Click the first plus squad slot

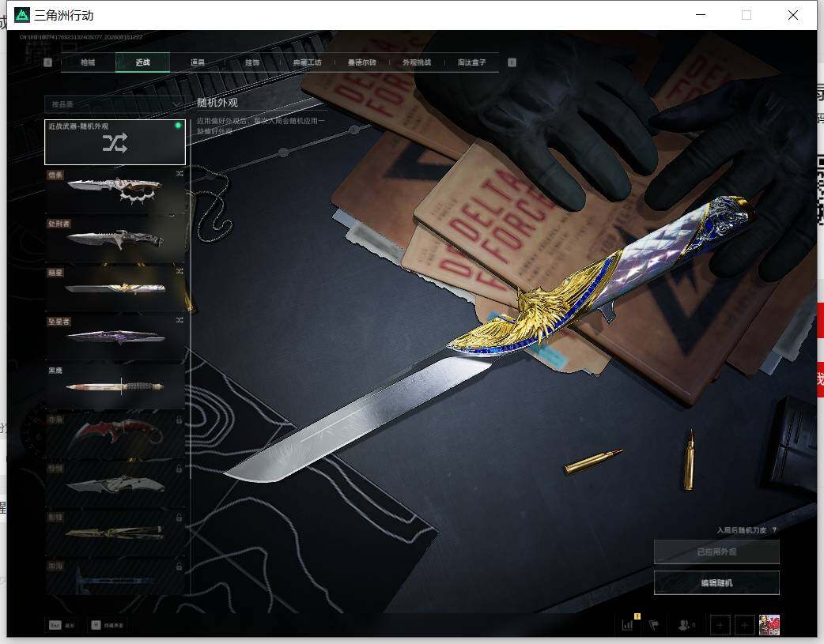tap(720, 625)
